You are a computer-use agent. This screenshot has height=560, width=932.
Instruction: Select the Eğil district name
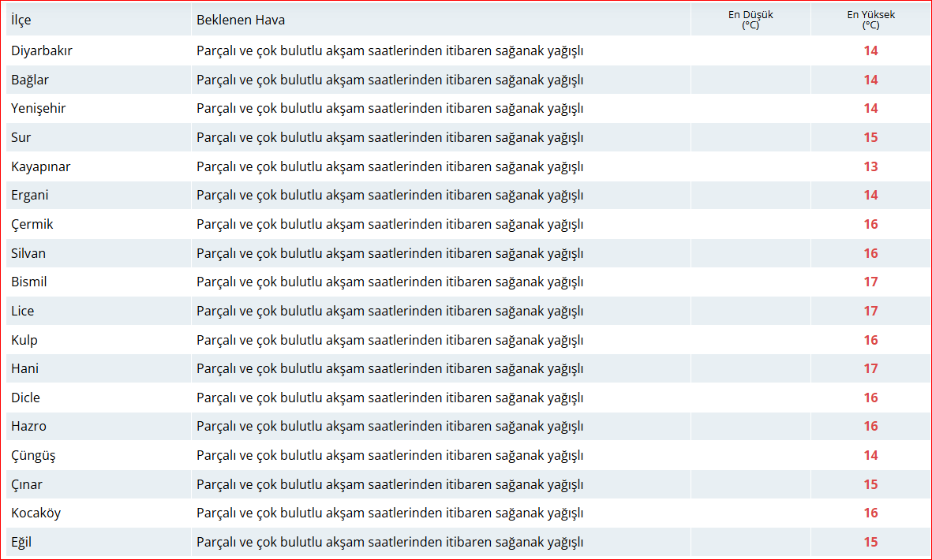(x=21, y=542)
